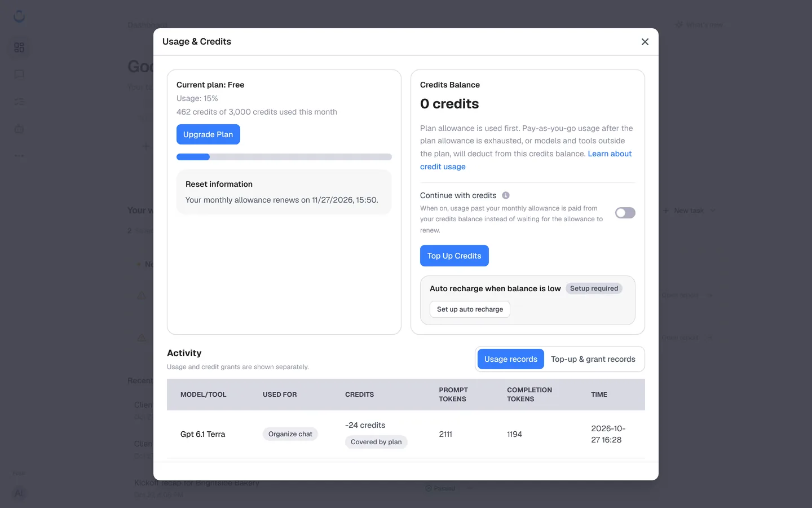
Task: Click the timestamp 2026-10-27 16:28
Action: pos(608,434)
